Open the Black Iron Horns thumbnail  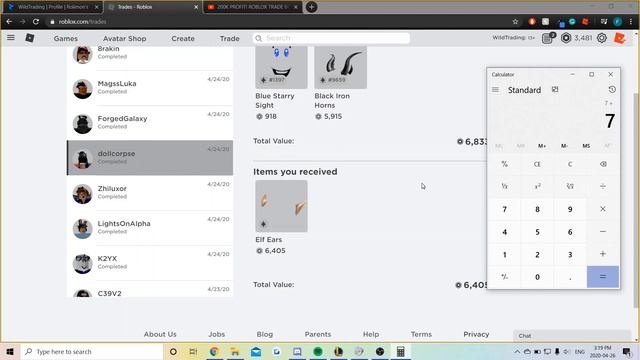340,67
